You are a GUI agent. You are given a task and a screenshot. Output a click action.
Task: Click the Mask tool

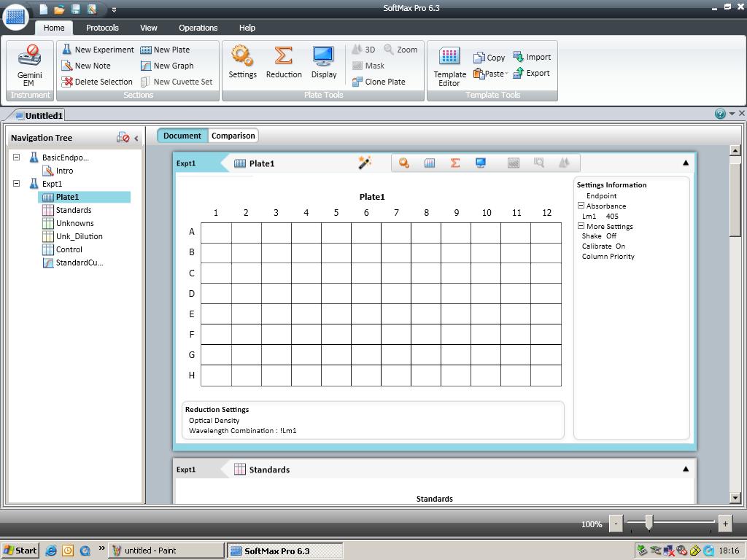click(x=368, y=66)
